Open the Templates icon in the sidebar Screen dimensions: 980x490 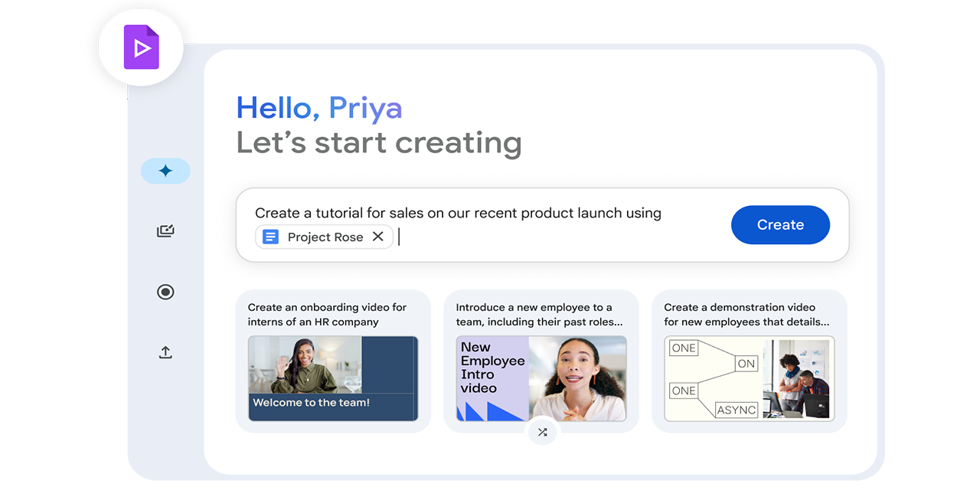165,230
